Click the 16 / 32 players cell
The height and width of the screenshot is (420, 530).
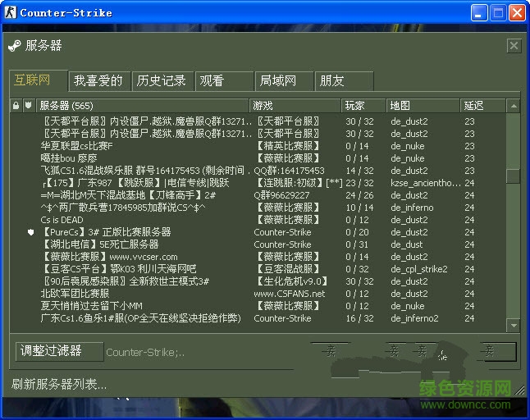point(359,318)
